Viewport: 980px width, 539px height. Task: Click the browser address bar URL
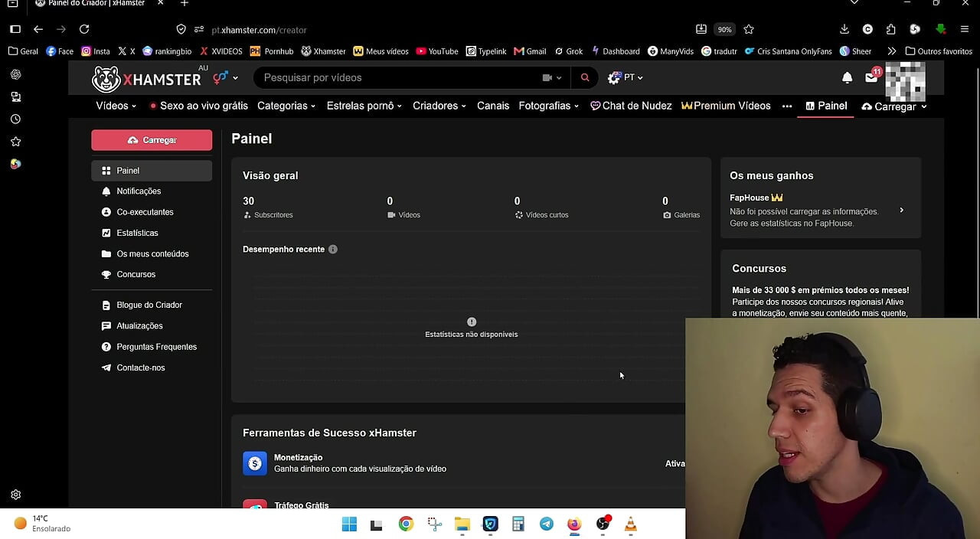[259, 30]
